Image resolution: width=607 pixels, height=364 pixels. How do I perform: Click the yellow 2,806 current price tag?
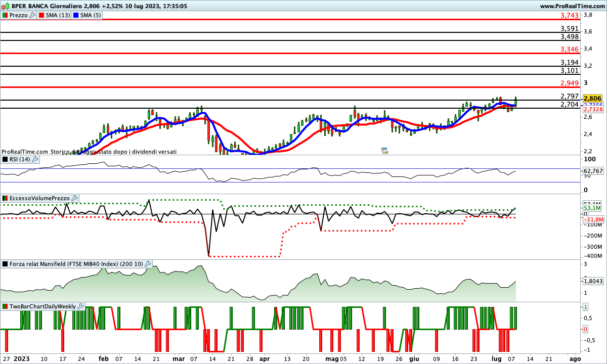(592, 99)
